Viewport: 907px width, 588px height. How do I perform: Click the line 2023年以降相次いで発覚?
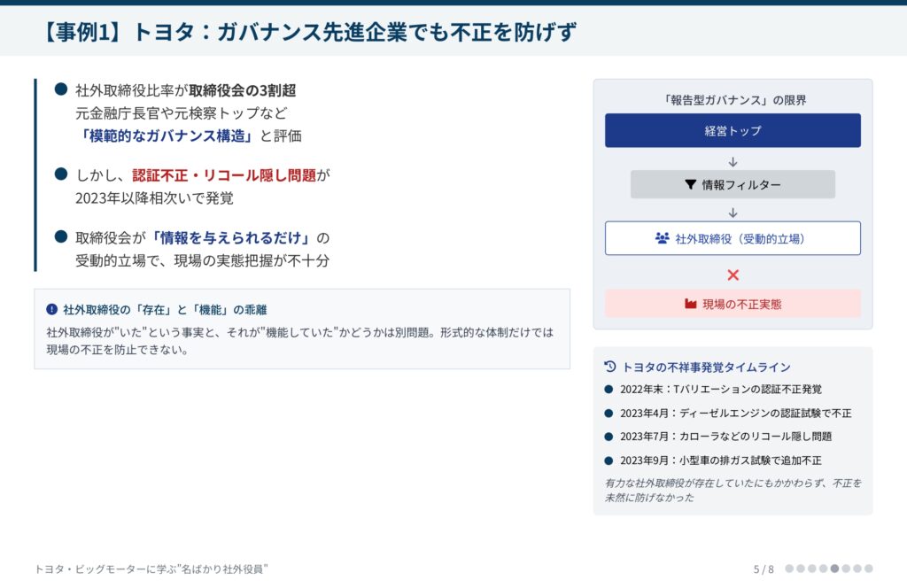154,198
